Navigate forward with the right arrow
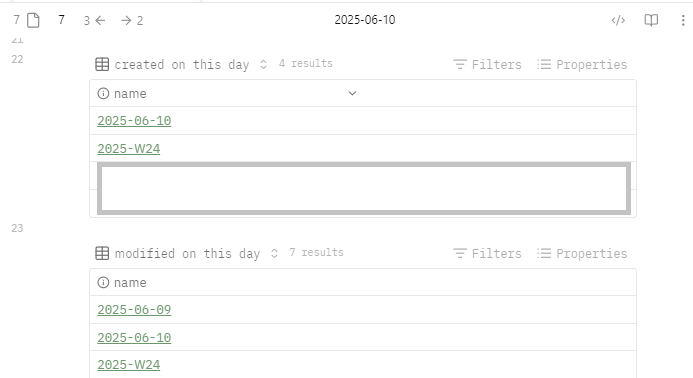Image resolution: width=693 pixels, height=378 pixels. point(126,20)
